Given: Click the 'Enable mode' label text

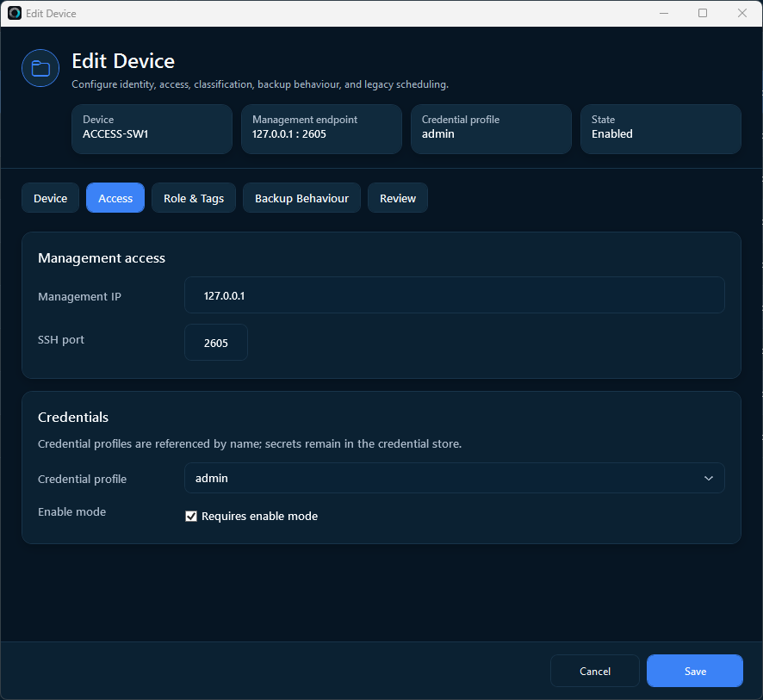Looking at the screenshot, I should [72, 511].
